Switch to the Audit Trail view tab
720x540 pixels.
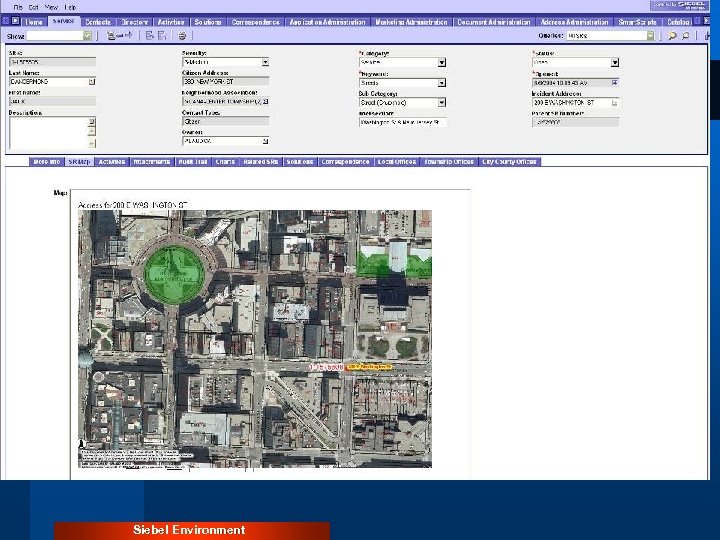tap(193, 162)
